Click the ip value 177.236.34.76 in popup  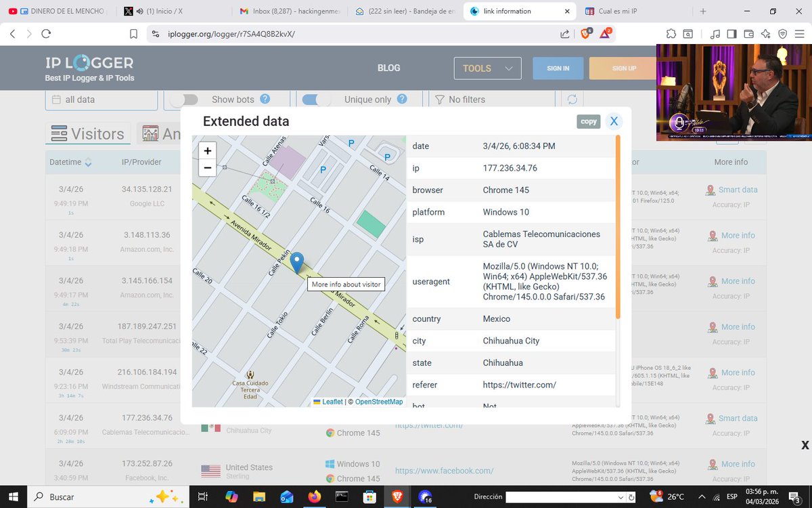510,168
